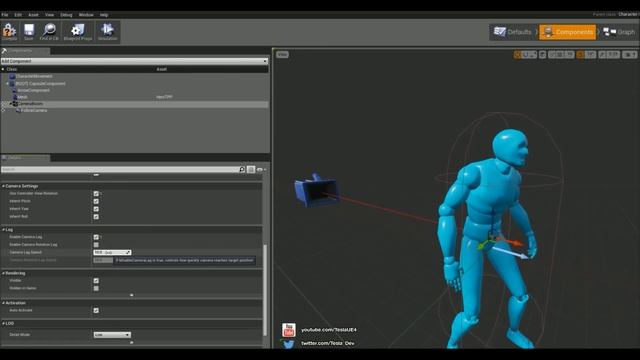Toggle the Enable Camera Lag checkbox
This screenshot has height=360, width=640.
[96, 237]
